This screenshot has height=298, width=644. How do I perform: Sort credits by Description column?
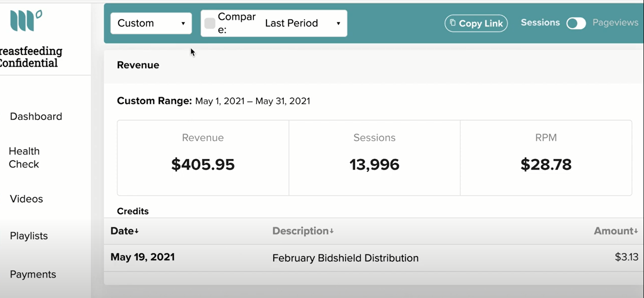(303, 231)
